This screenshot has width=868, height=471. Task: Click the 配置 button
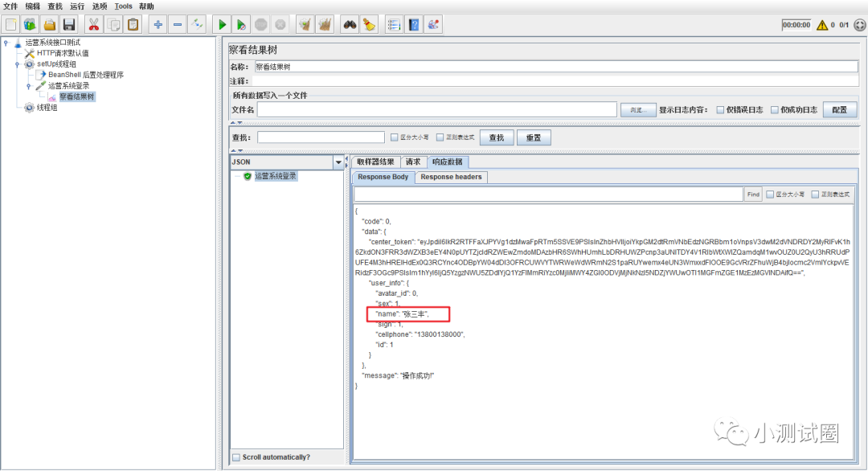(840, 109)
